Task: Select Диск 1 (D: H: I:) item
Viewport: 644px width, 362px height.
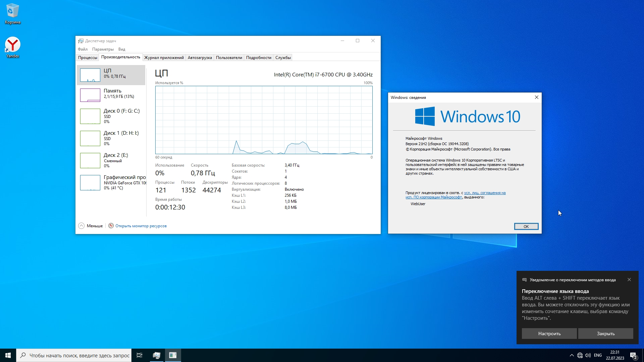Action: 112,138
